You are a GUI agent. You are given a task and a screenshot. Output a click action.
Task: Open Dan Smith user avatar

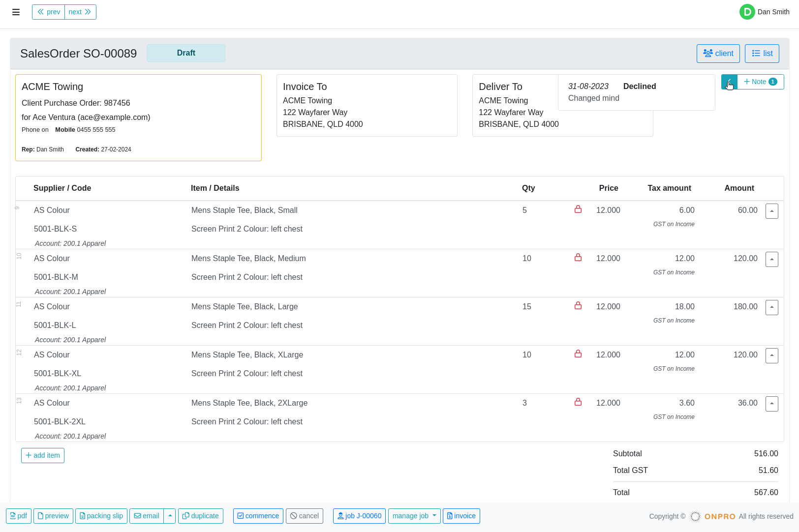coord(747,12)
